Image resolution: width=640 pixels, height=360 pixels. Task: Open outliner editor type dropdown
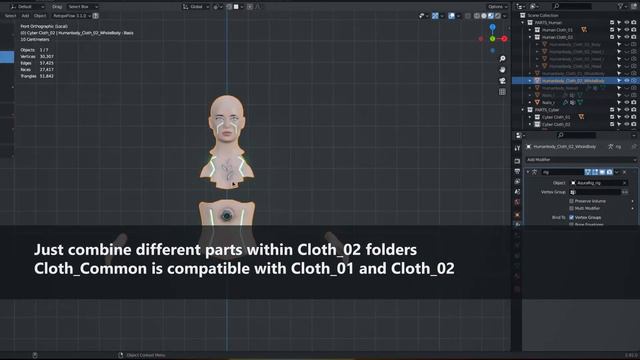520,7
